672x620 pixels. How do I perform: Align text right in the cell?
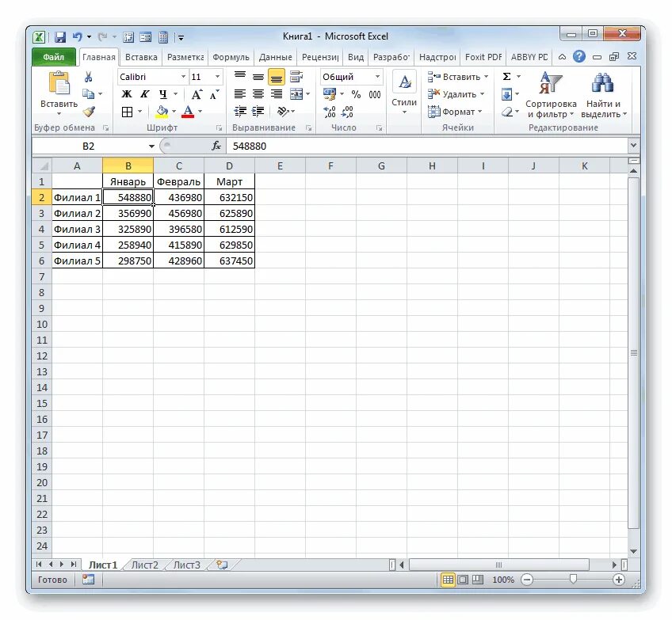click(277, 93)
